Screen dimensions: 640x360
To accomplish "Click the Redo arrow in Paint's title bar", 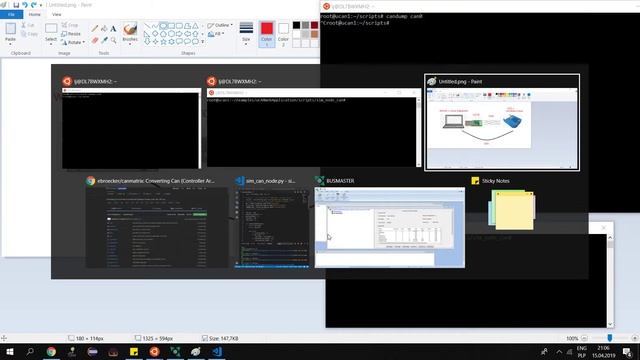I will 33,5.
